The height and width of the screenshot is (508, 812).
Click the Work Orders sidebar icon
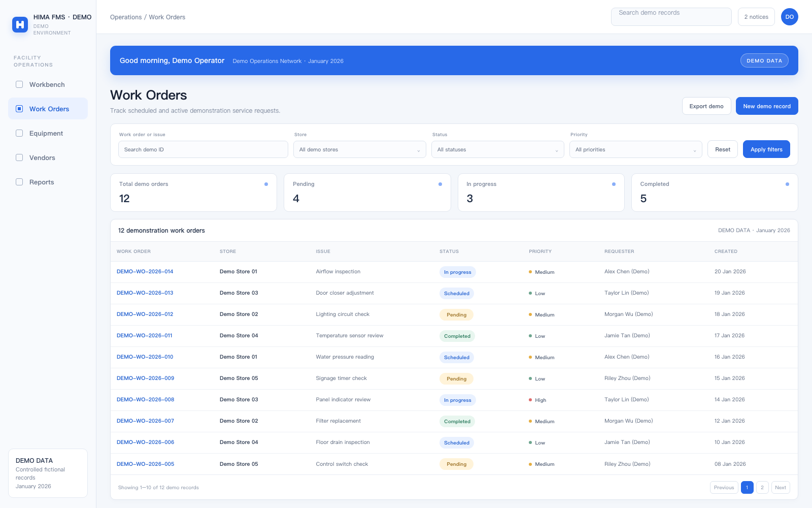19,109
